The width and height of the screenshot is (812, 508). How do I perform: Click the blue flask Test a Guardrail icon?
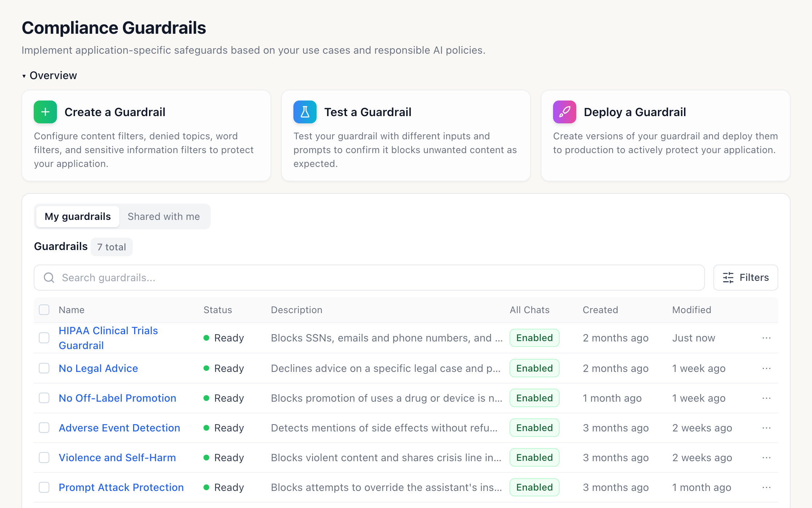click(x=305, y=112)
